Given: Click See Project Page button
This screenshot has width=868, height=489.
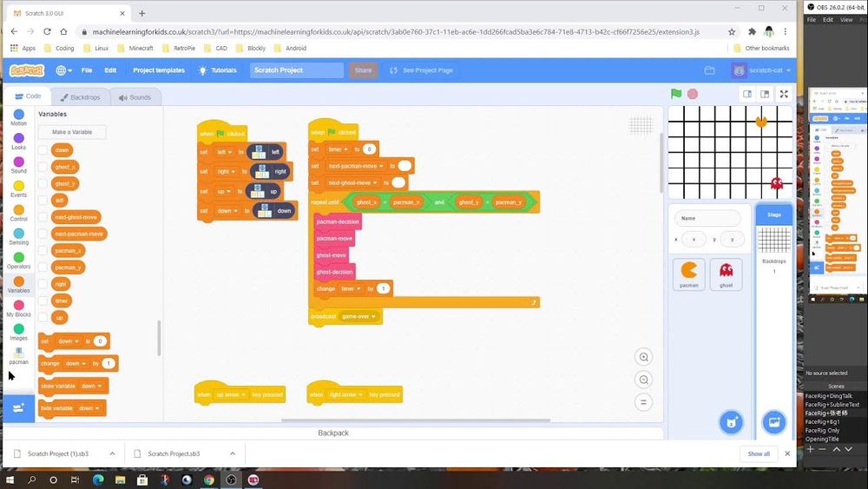Looking at the screenshot, I should point(421,70).
